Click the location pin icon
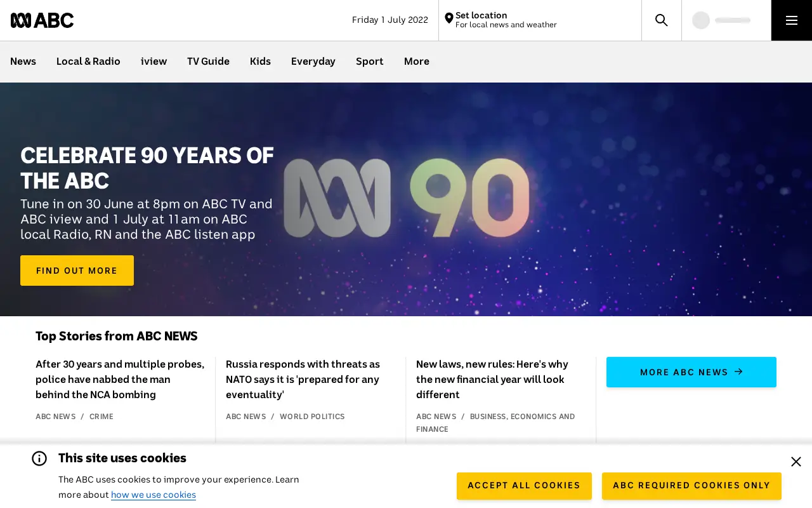 (x=449, y=18)
